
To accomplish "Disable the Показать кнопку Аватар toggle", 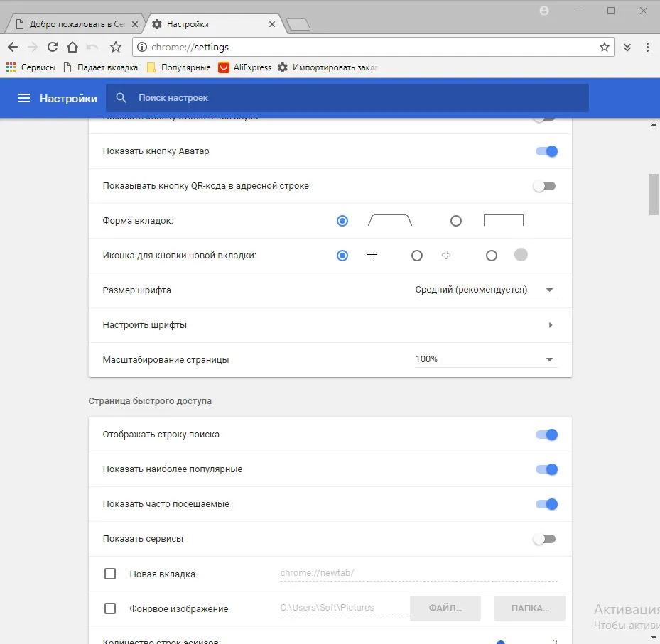I will tap(546, 151).
